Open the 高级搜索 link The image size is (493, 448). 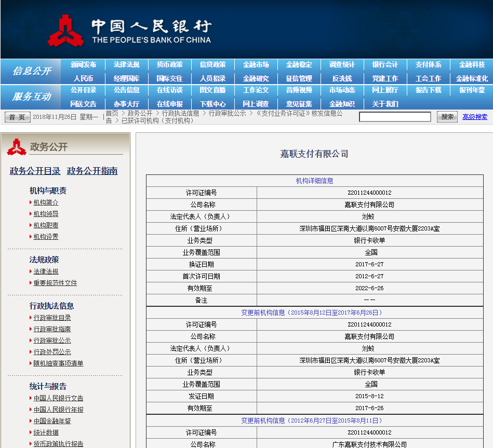pos(475,117)
